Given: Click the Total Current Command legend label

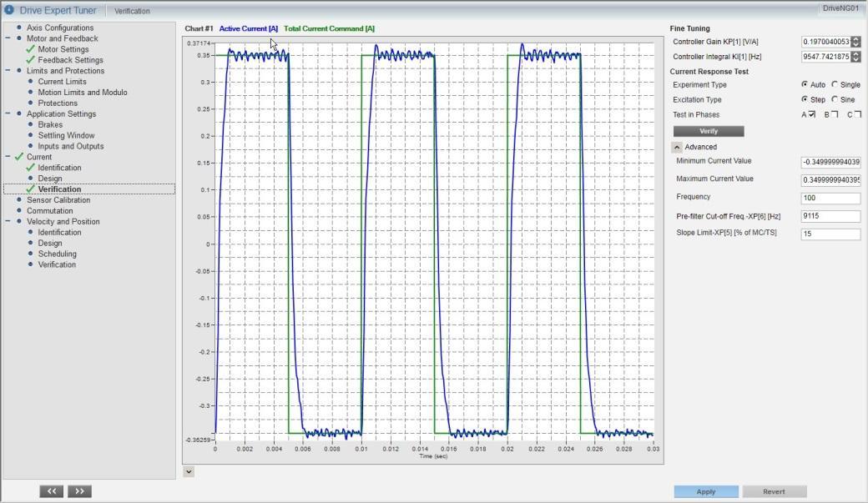Looking at the screenshot, I should coord(329,28).
